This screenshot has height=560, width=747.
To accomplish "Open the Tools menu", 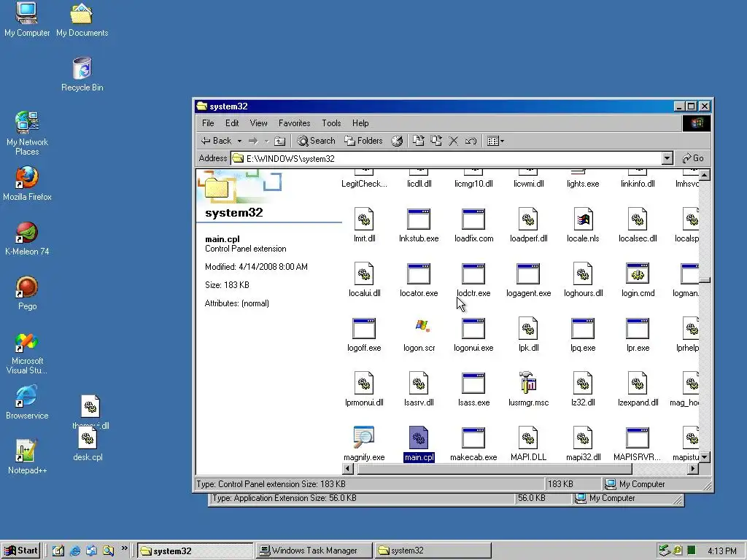I will [331, 123].
